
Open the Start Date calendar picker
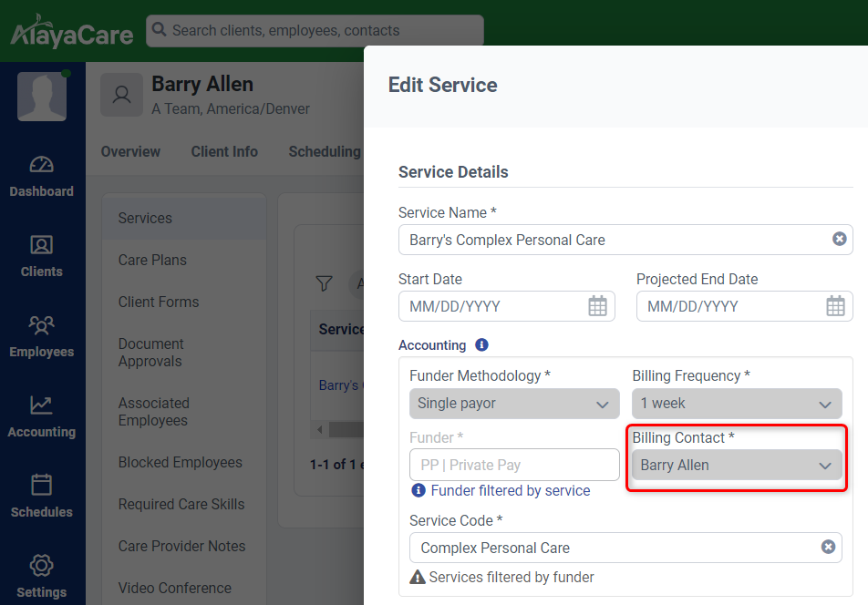click(x=597, y=306)
